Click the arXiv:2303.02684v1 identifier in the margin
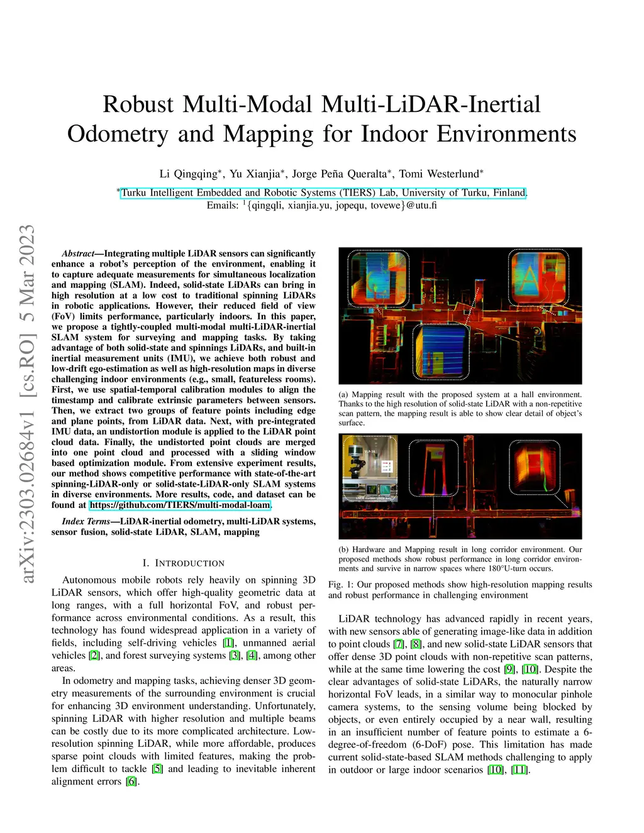 [x=27, y=404]
